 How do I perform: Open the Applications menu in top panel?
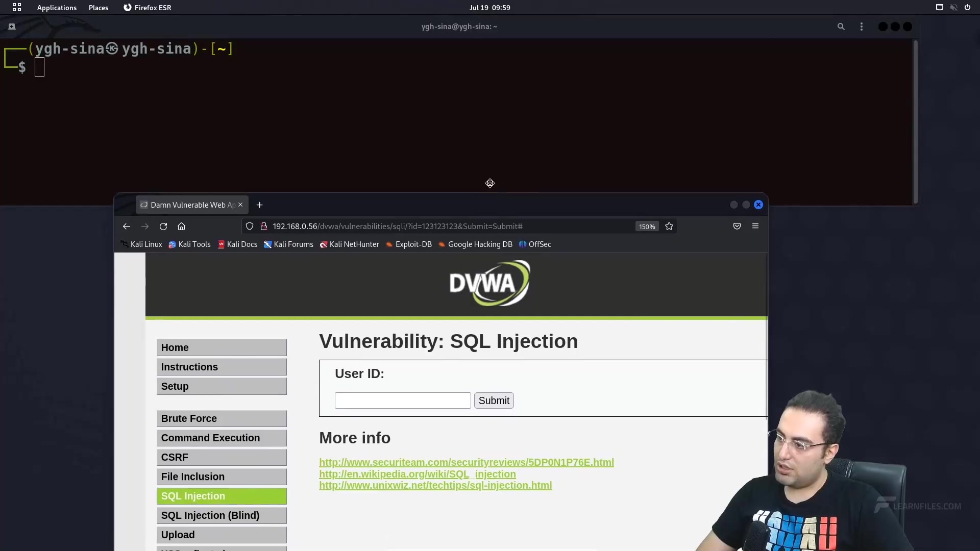tap(56, 8)
